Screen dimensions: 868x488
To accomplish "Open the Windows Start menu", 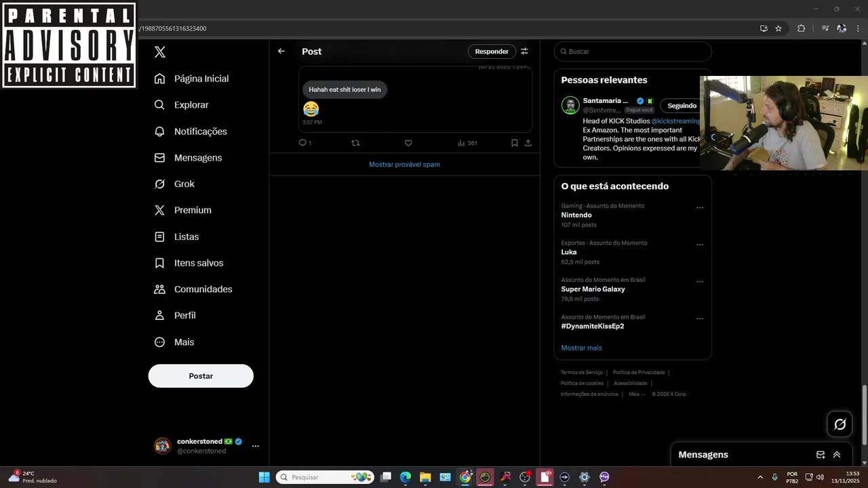I will (264, 477).
